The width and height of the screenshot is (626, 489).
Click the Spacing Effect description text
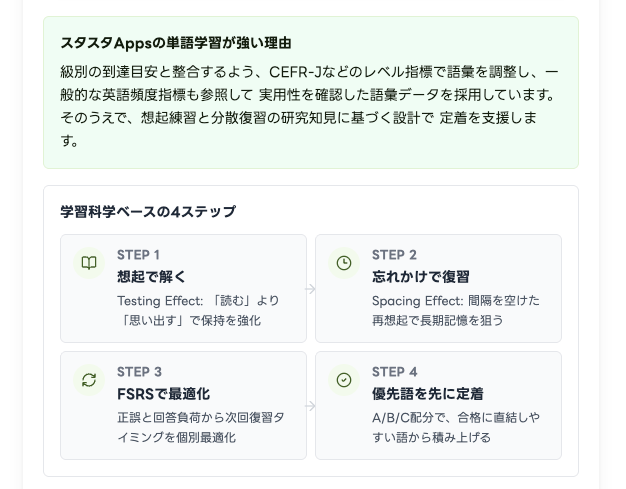455,310
